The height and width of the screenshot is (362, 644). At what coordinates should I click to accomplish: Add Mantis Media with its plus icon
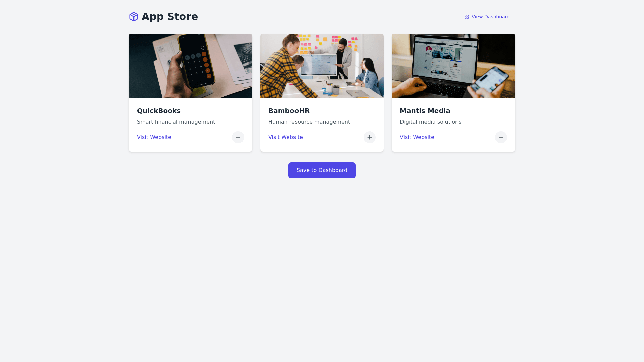[501, 137]
